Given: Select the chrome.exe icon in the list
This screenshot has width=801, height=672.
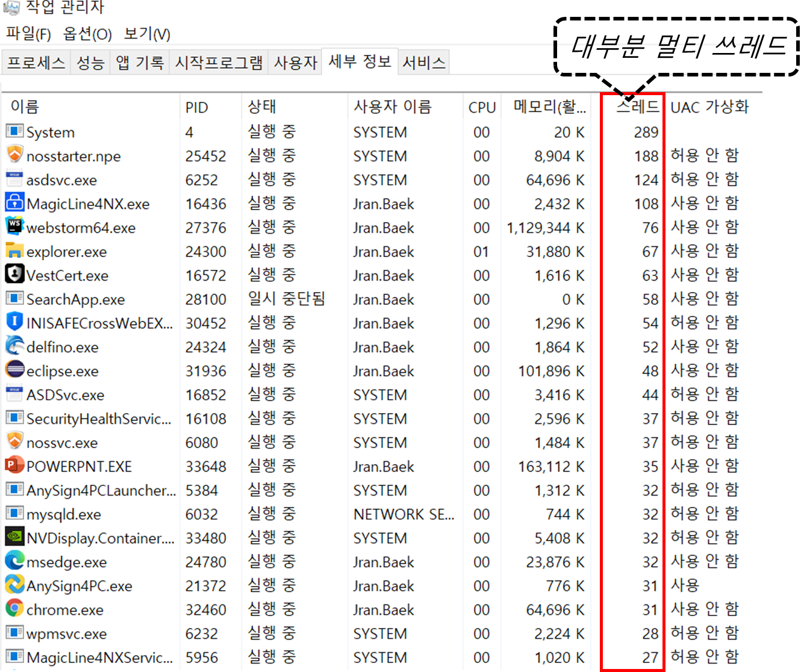Looking at the screenshot, I should pos(14,608).
